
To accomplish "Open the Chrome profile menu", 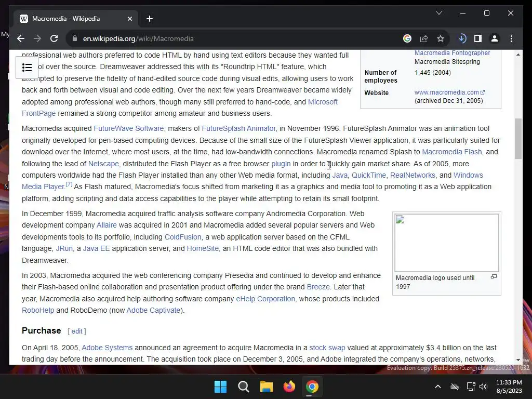I will coord(495,38).
